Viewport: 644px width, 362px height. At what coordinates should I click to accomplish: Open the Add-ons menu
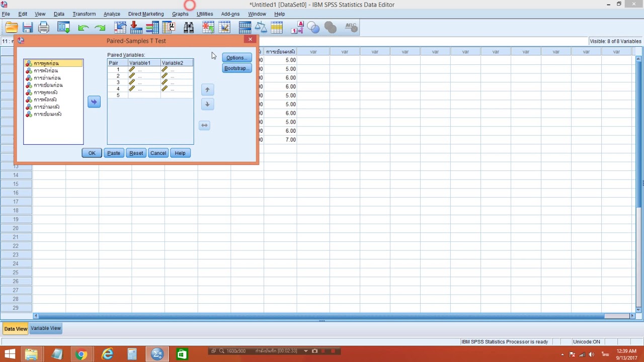pos(230,14)
